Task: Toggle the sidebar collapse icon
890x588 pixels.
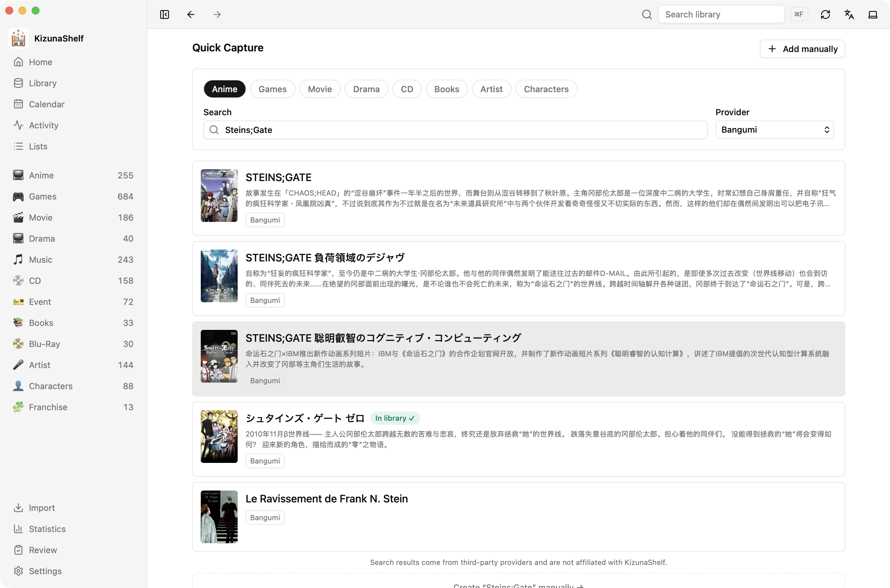Action: pyautogui.click(x=164, y=14)
